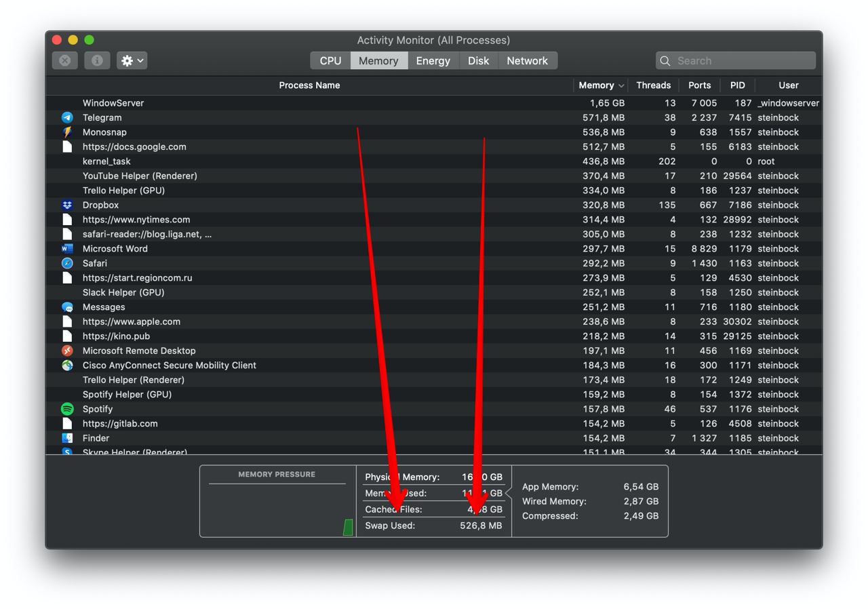Click the Swap Used 526,8 MB value
The width and height of the screenshot is (868, 609).
click(x=481, y=526)
